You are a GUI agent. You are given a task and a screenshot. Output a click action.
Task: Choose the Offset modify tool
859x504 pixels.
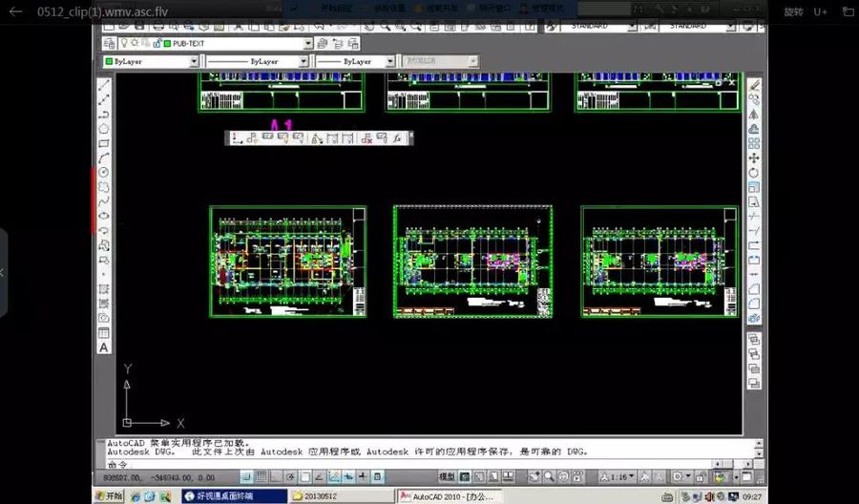click(754, 129)
